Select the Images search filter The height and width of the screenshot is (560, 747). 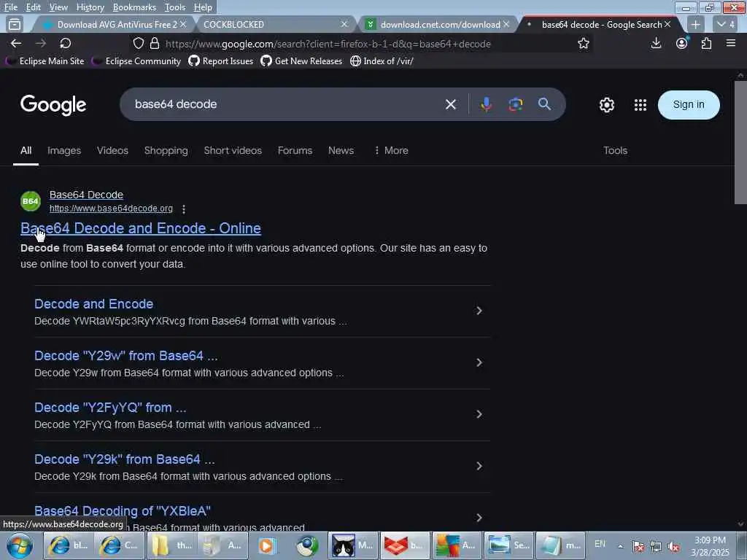point(64,150)
